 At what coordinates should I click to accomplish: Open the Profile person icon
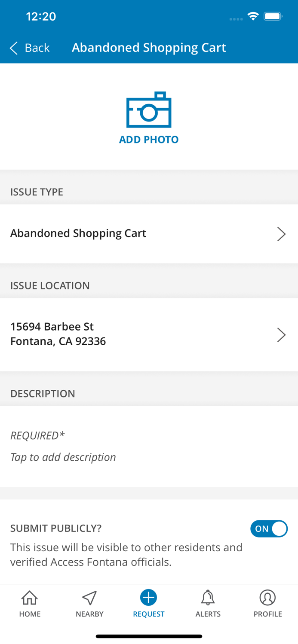(x=267, y=597)
